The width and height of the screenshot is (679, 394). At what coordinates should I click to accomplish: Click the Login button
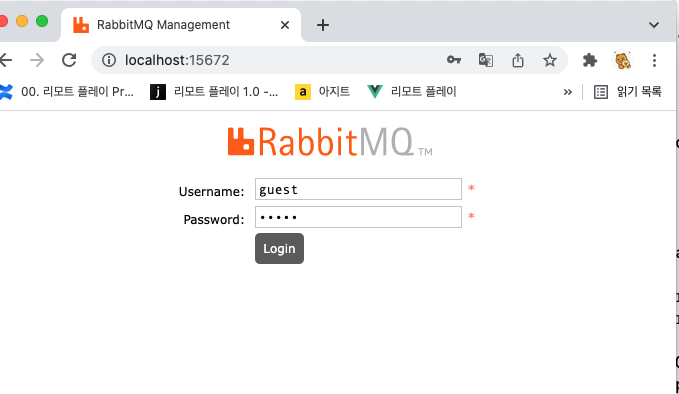coord(279,249)
